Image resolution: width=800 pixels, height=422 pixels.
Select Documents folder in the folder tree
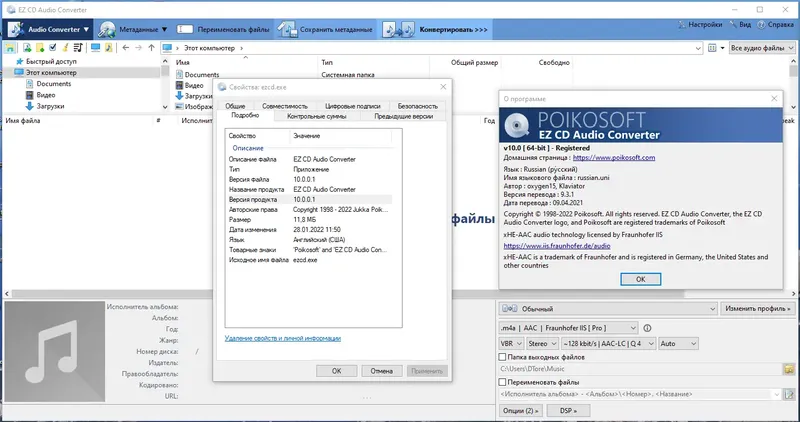click(x=54, y=84)
